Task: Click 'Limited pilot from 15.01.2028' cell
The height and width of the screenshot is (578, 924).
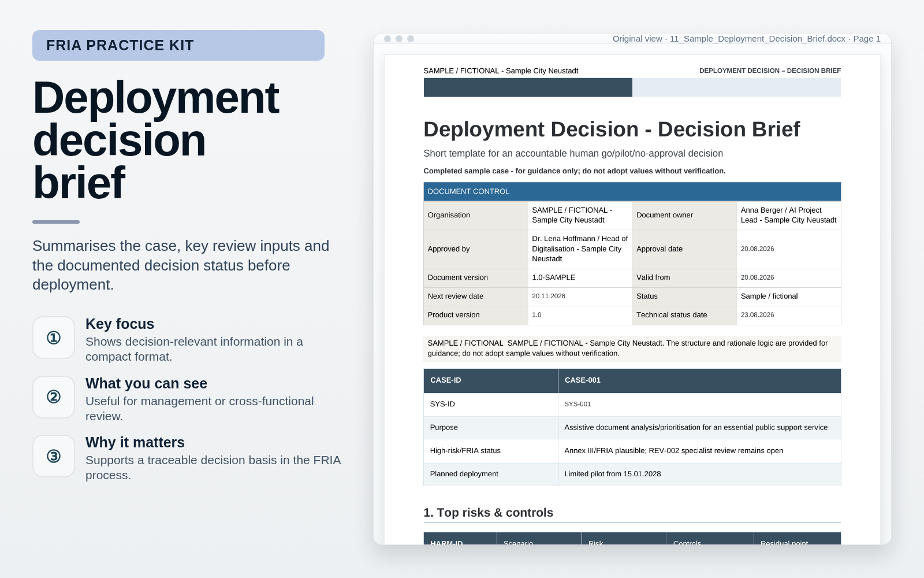Action: tap(699, 474)
